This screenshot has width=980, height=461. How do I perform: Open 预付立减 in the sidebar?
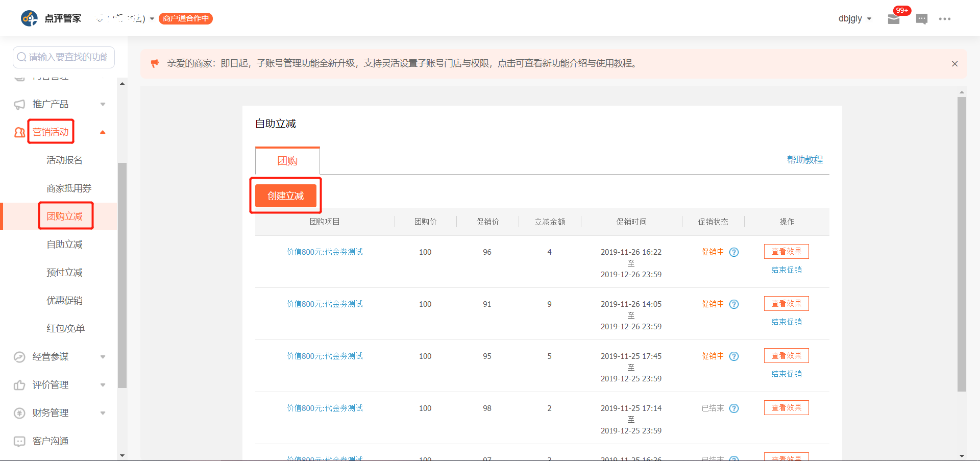pos(64,273)
